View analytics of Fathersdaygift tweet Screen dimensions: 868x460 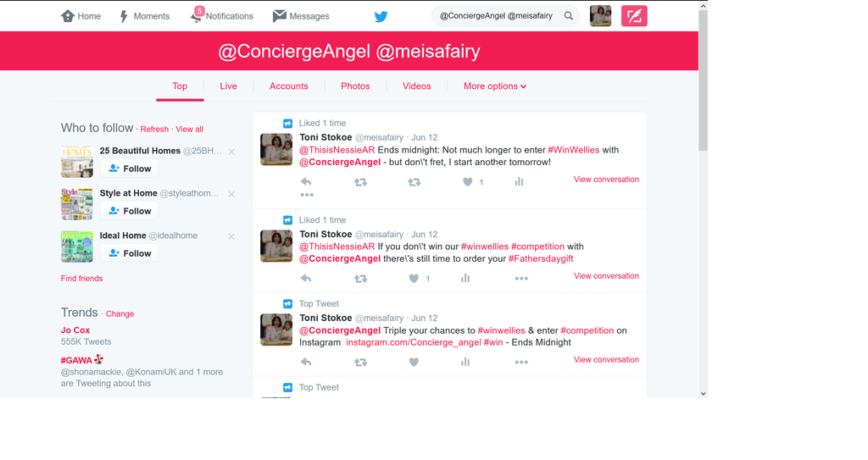click(465, 279)
